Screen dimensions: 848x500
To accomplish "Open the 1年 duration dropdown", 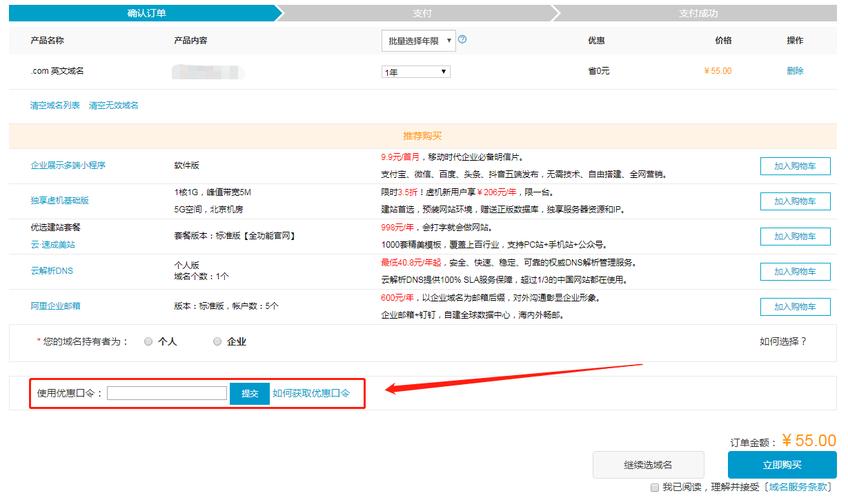I will coord(416,71).
